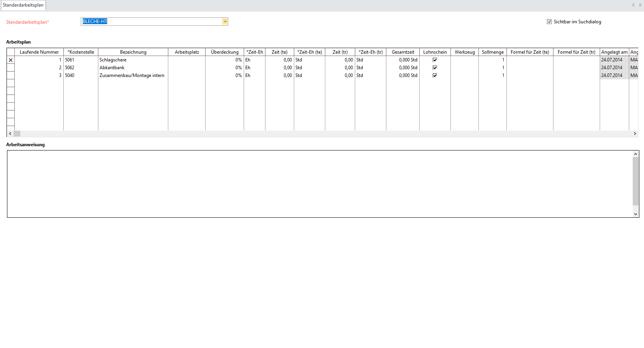Click the Kostenstelle column header
The height and width of the screenshot is (348, 644).
pyautogui.click(x=81, y=52)
